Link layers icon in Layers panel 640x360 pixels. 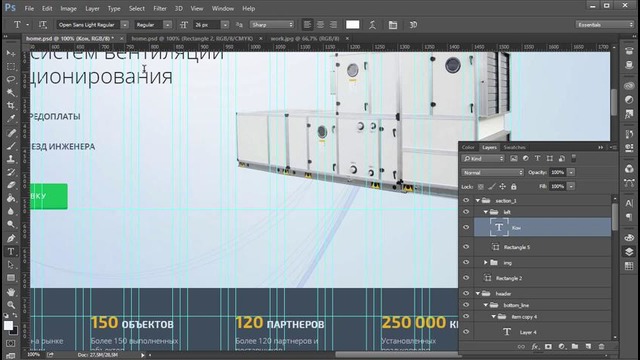point(521,346)
